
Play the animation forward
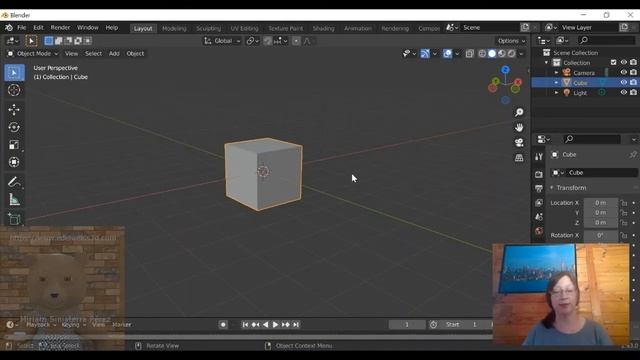(x=275, y=324)
